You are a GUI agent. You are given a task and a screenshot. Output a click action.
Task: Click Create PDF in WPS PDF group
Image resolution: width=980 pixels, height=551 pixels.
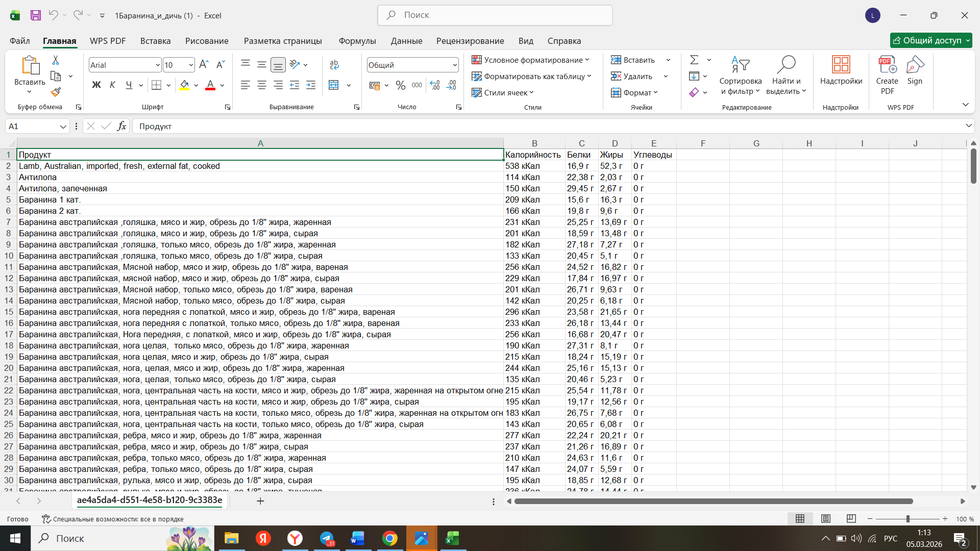[887, 75]
